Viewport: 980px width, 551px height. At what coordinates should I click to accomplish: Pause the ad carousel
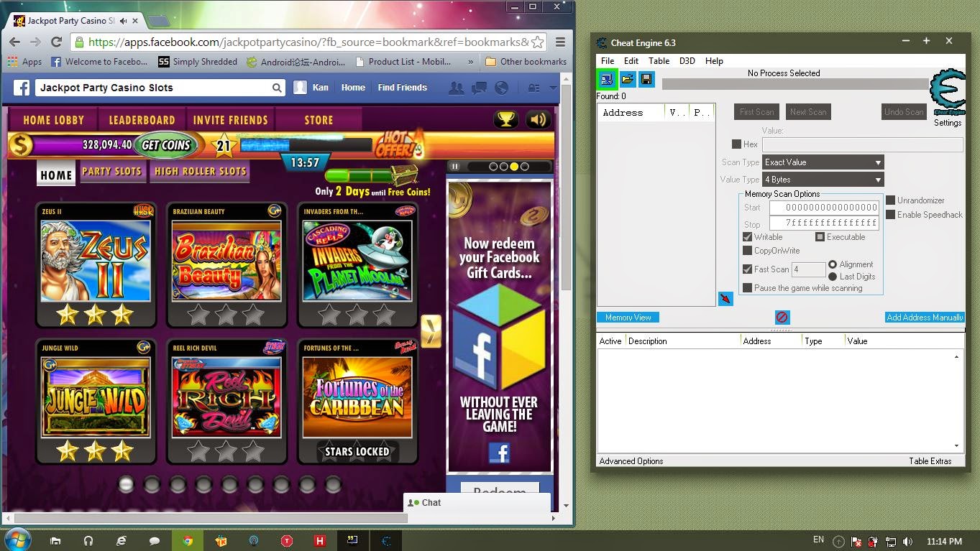[x=454, y=166]
